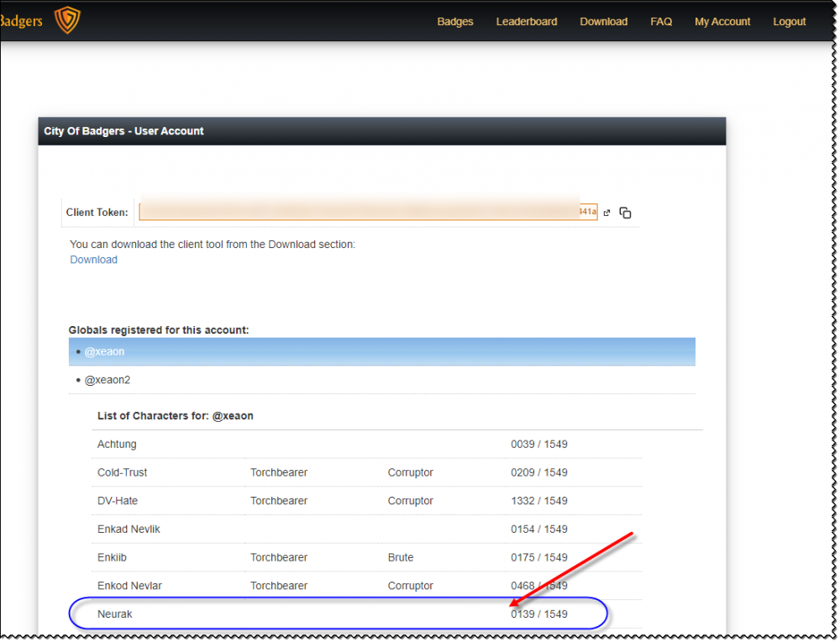Open My Account in the navigation bar
Viewport: 840px width, 643px height.
tap(722, 22)
